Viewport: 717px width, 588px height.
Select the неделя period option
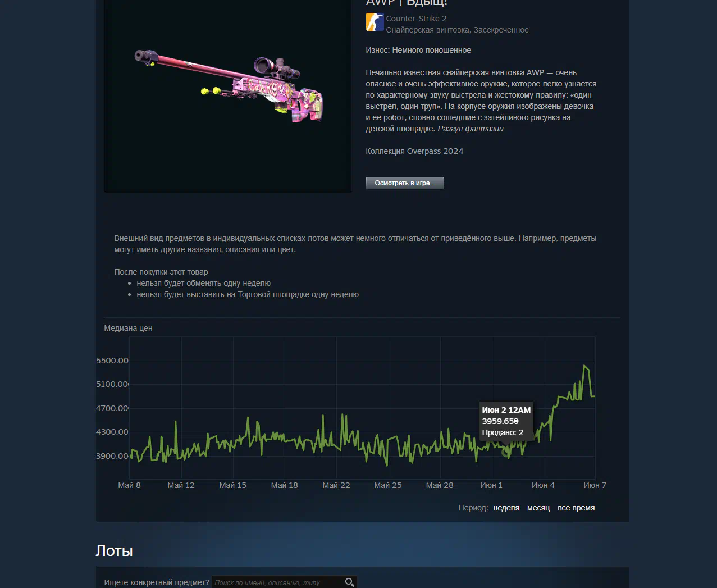506,508
